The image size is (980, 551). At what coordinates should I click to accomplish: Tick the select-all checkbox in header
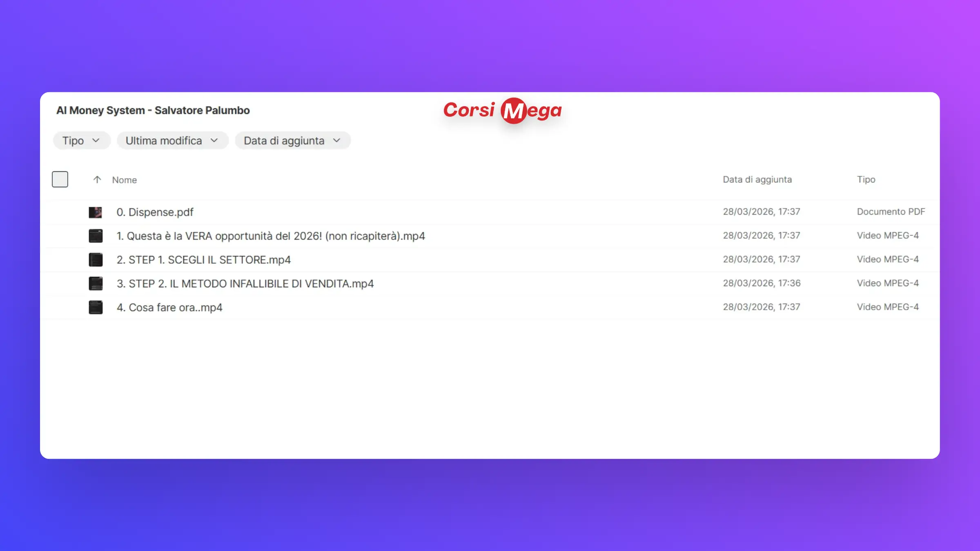point(60,179)
